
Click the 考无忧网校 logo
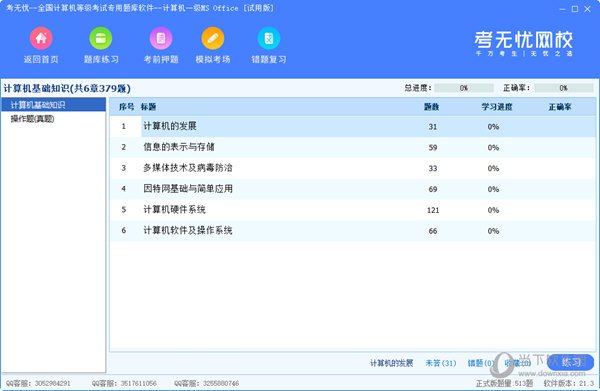(x=523, y=43)
